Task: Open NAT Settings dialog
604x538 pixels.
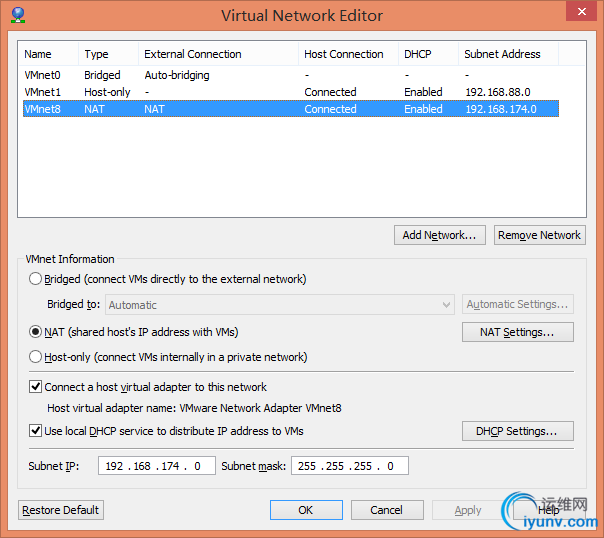Action: click(517, 332)
